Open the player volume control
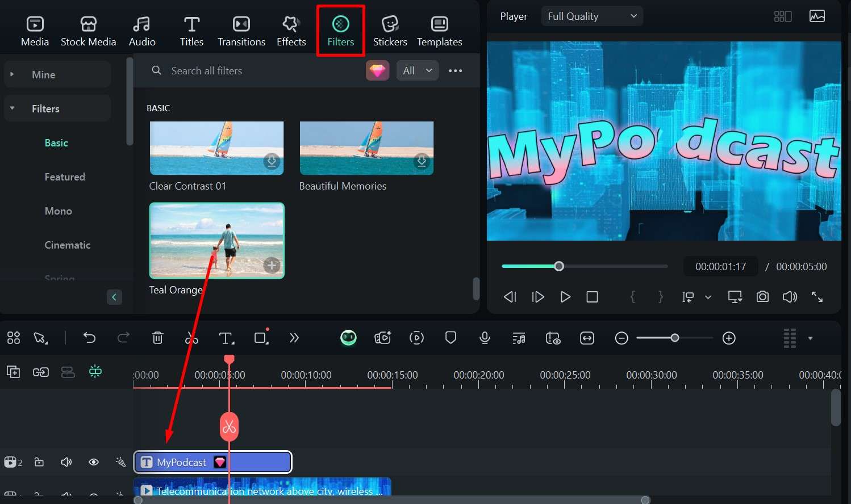This screenshot has height=504, width=851. [790, 297]
